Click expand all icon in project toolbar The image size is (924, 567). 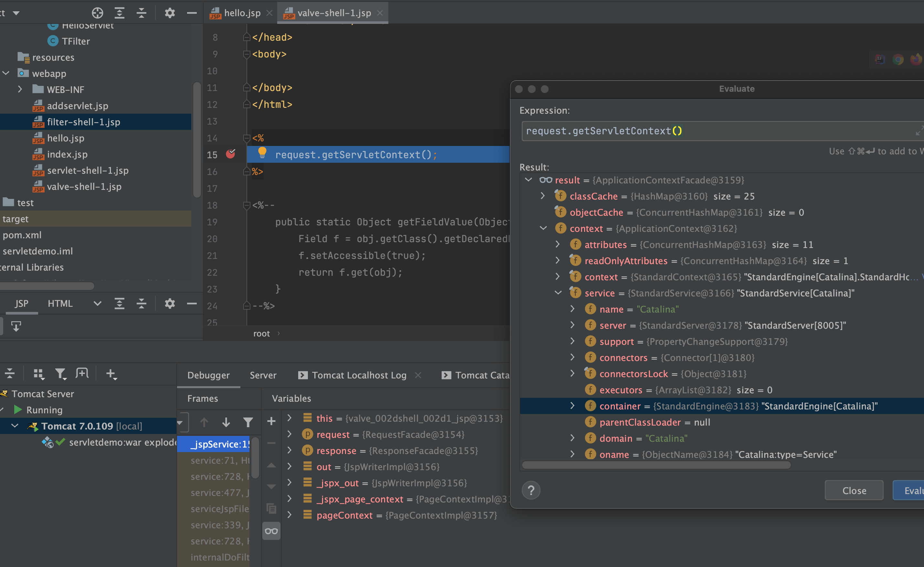(119, 13)
